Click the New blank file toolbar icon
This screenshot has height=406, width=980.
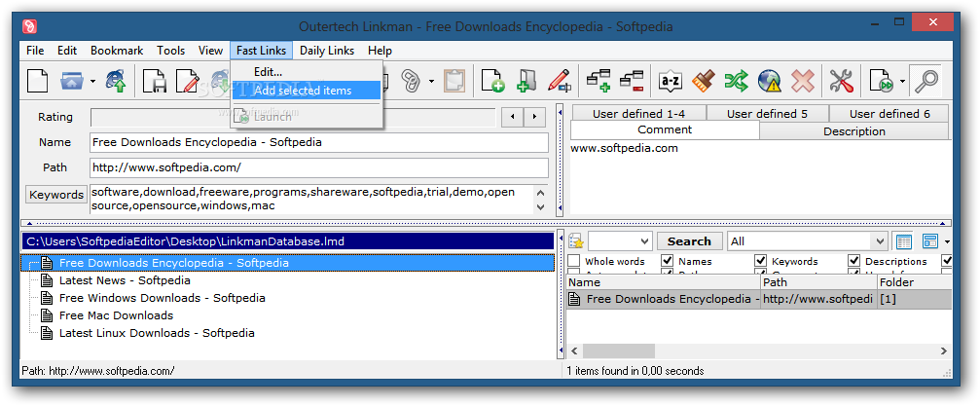(37, 81)
